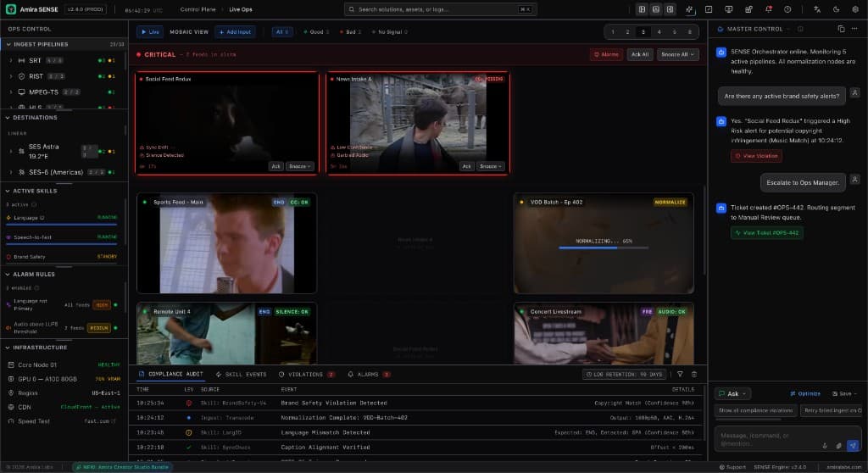This screenshot has width=868, height=473.
Task: Click the sparkle AI assistant icon
Action: [689, 9]
